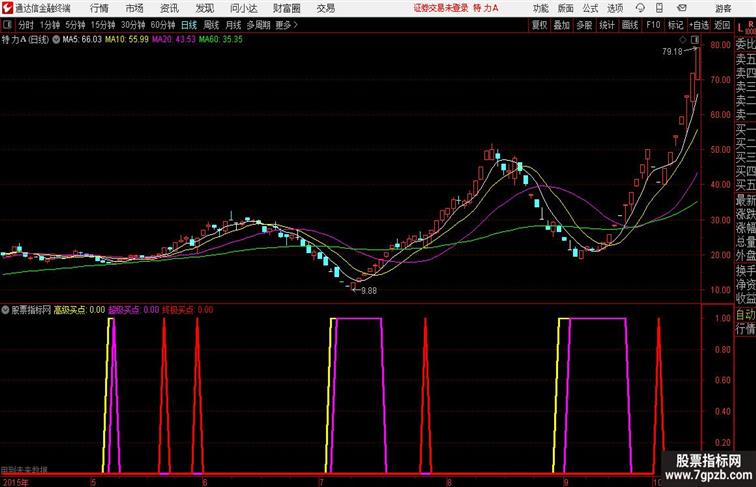Click the 标记 mark button

(675, 25)
